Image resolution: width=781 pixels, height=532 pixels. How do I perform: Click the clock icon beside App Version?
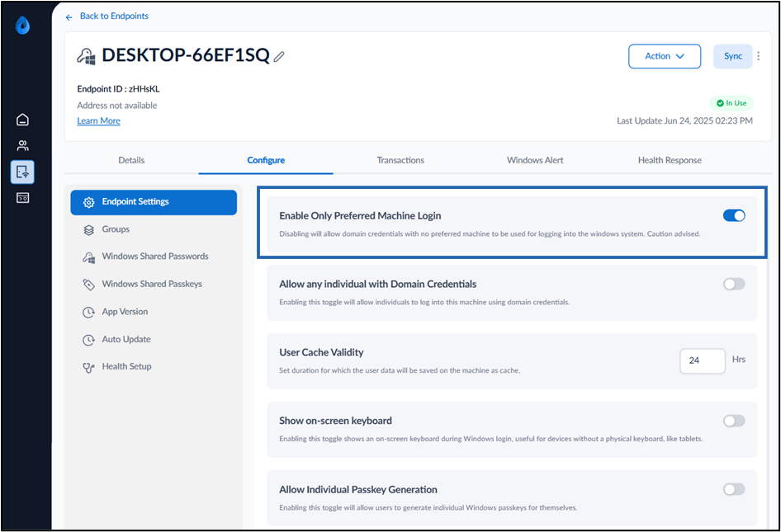(88, 312)
